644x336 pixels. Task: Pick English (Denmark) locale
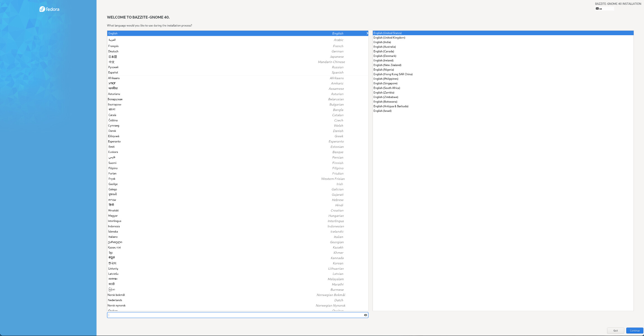(x=503, y=56)
